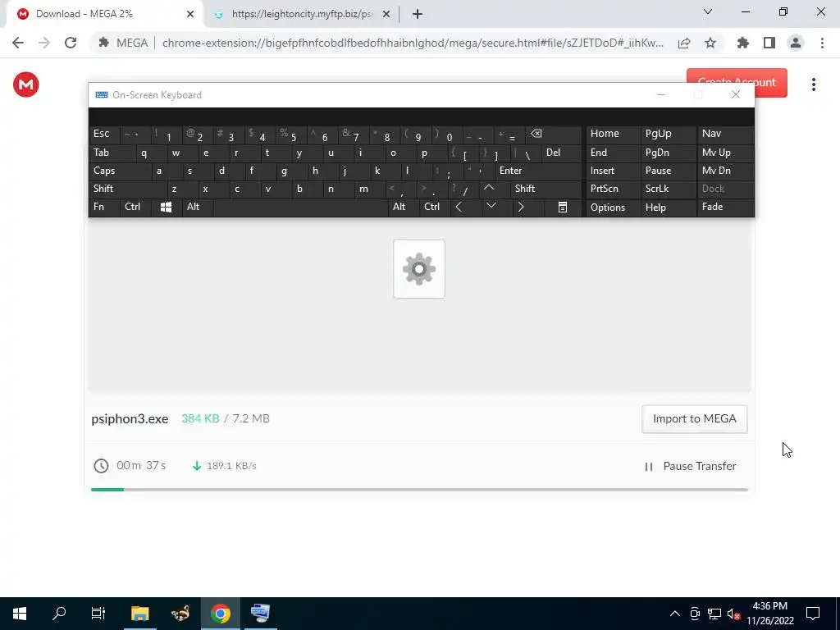Open the Windows Start menu
840x630 pixels.
[x=20, y=614]
